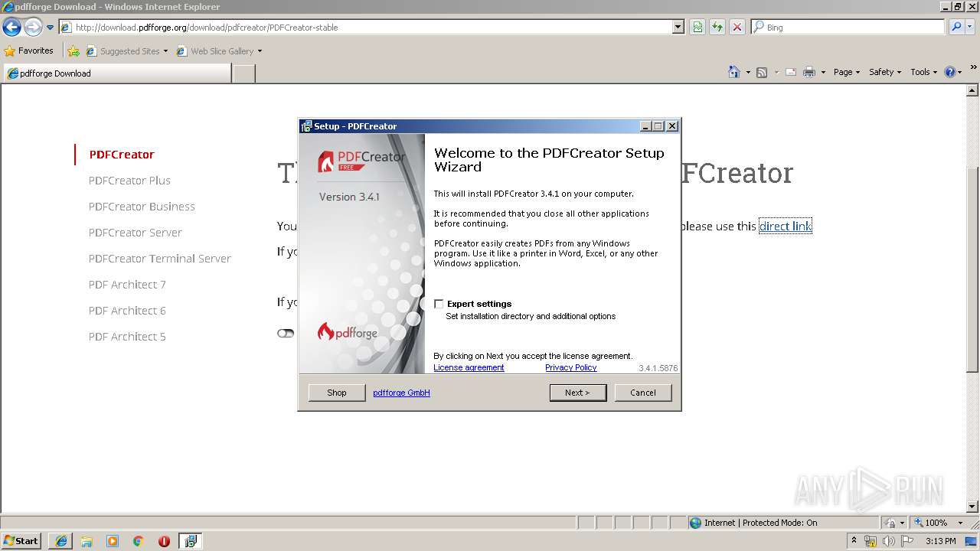The width and height of the screenshot is (980, 551).
Task: Click the IE Forward arrow button
Action: [x=33, y=28]
